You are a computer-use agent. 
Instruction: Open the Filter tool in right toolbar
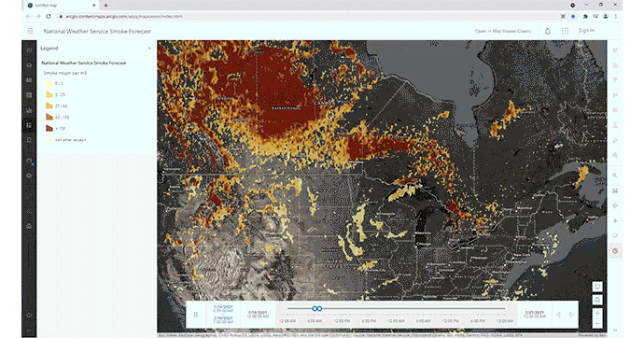point(615,80)
